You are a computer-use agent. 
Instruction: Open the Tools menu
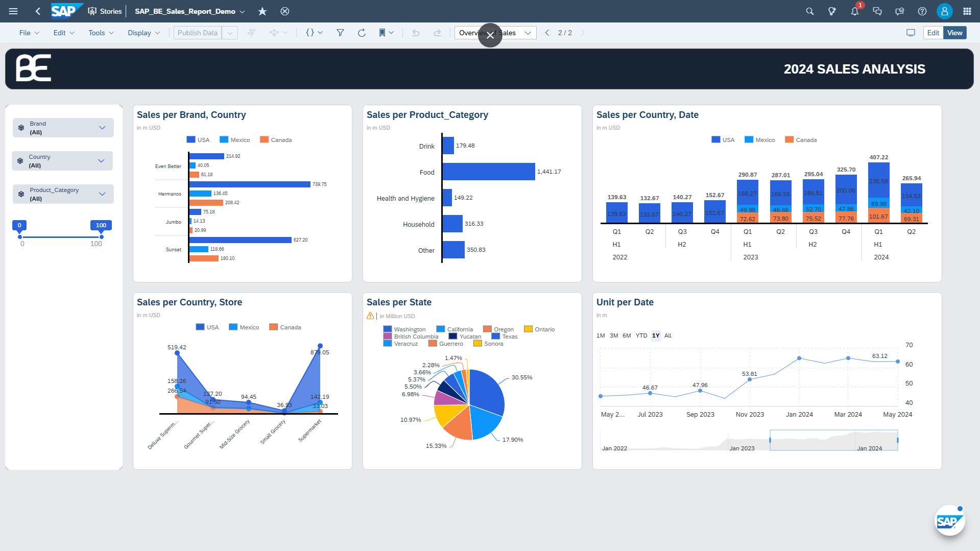pyautogui.click(x=101, y=33)
